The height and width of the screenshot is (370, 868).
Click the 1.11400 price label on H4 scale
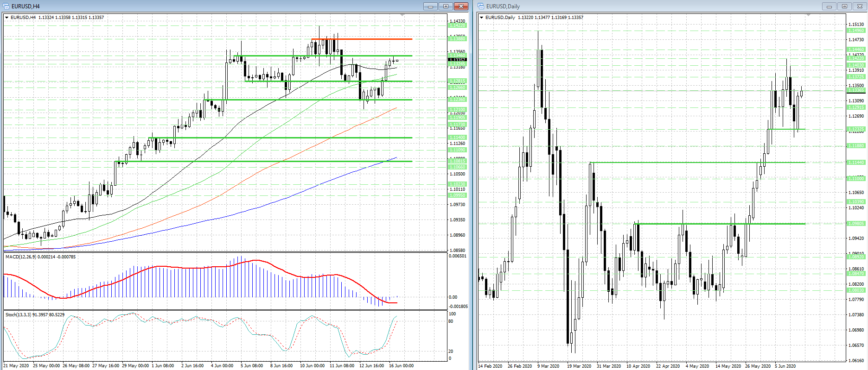(x=457, y=138)
